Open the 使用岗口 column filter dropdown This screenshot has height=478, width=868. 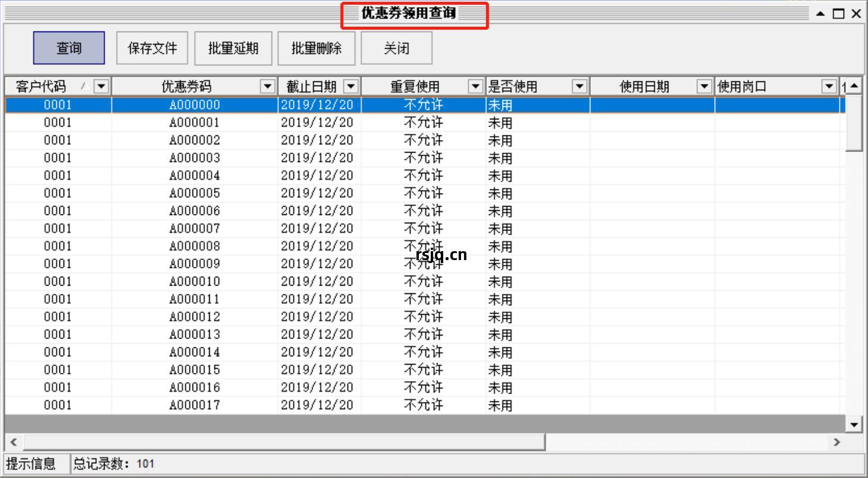829,86
